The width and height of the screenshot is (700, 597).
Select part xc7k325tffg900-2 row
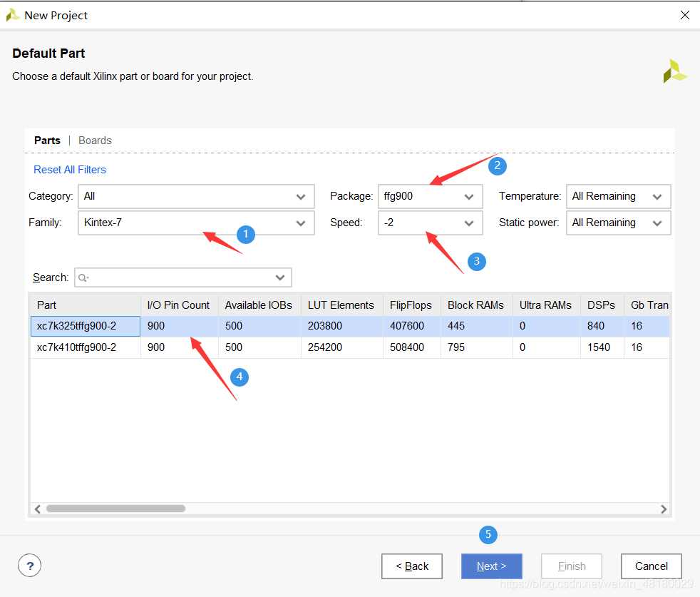pos(350,326)
